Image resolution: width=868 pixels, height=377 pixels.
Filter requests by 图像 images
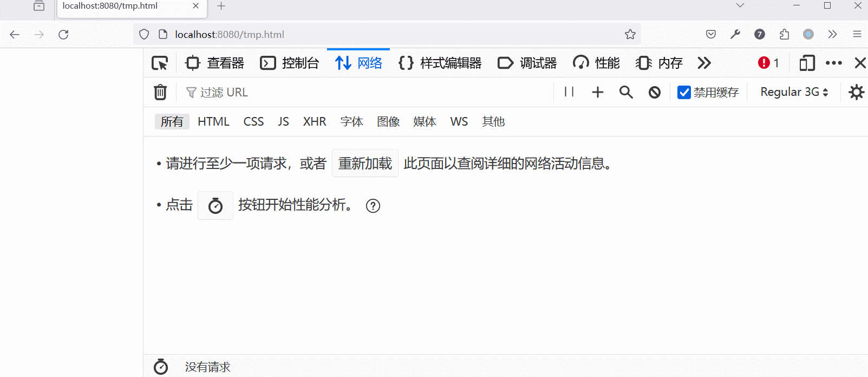tap(388, 122)
